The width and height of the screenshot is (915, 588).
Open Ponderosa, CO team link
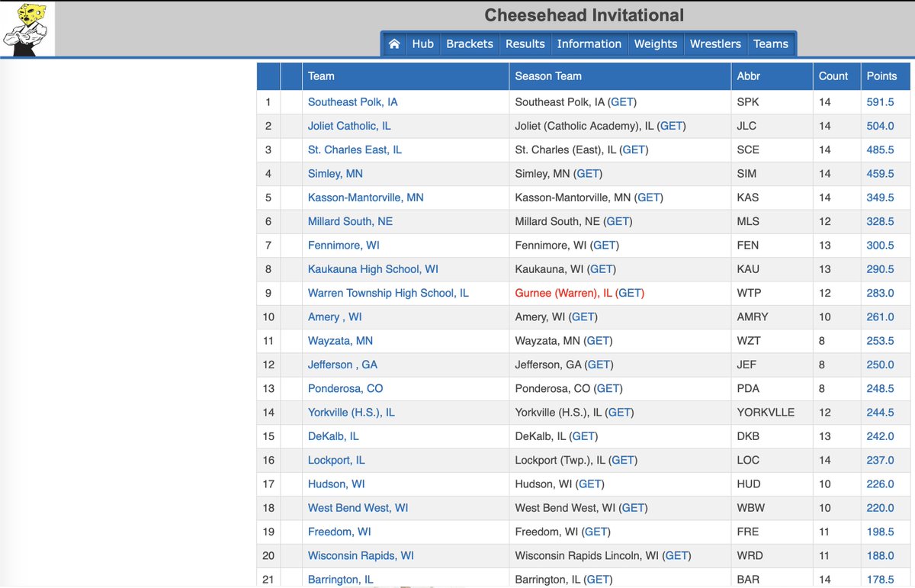tap(345, 388)
